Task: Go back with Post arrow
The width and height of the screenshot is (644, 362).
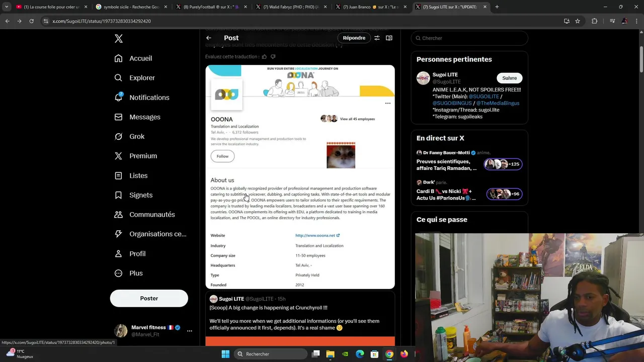Action: (x=209, y=38)
